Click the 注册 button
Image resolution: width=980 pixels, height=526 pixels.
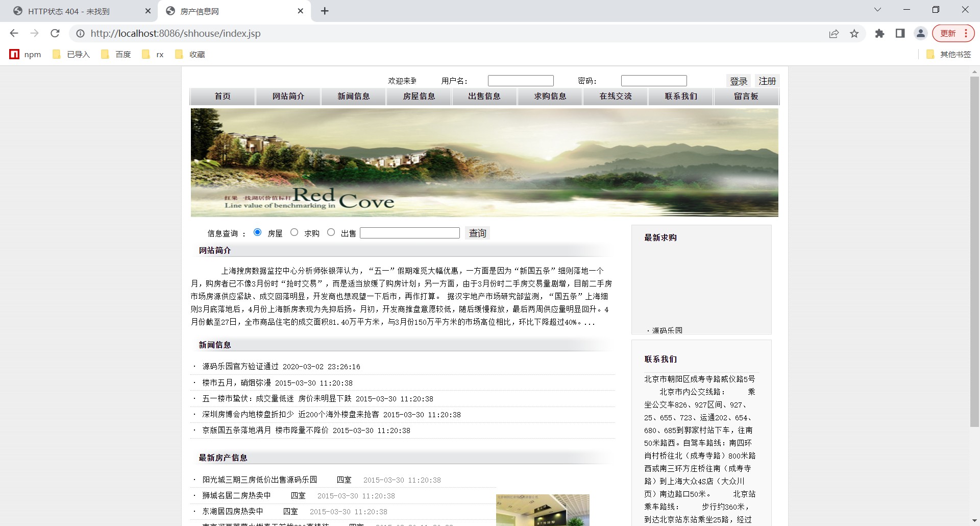pyautogui.click(x=767, y=81)
